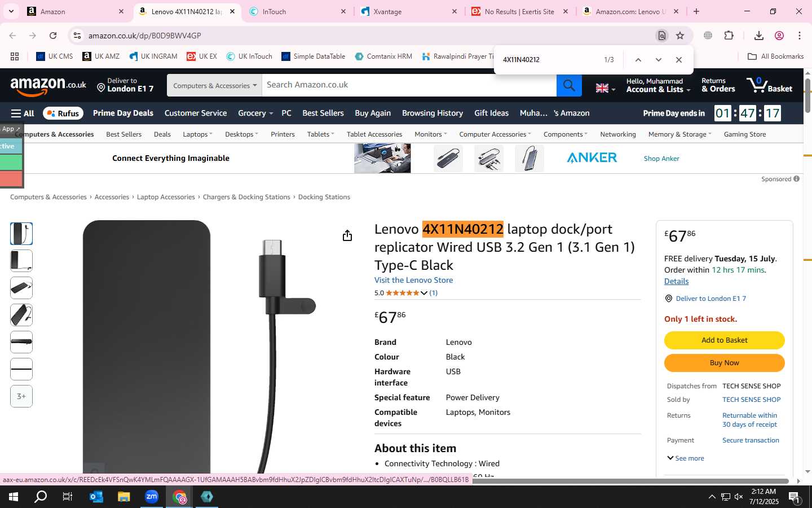Open Browsing History
Viewport: 812px width, 508px height.
tap(433, 113)
